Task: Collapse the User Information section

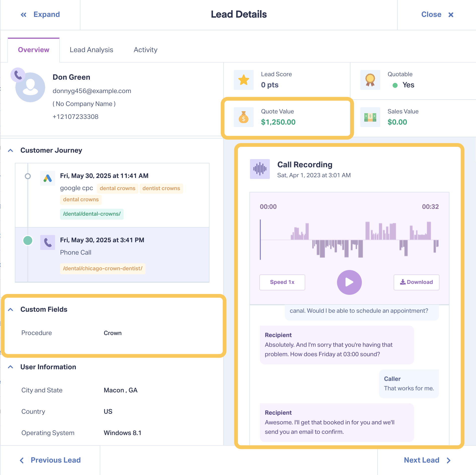Action: (x=10, y=367)
